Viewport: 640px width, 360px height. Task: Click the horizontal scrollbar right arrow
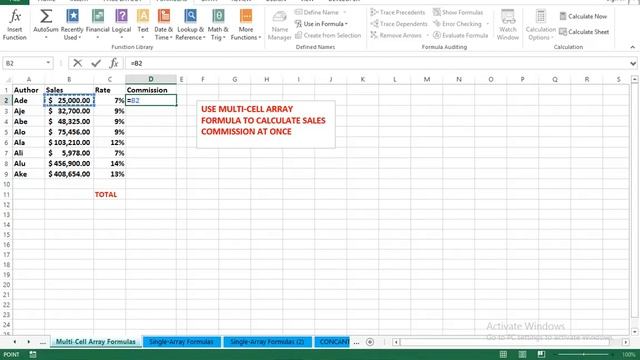point(625,342)
